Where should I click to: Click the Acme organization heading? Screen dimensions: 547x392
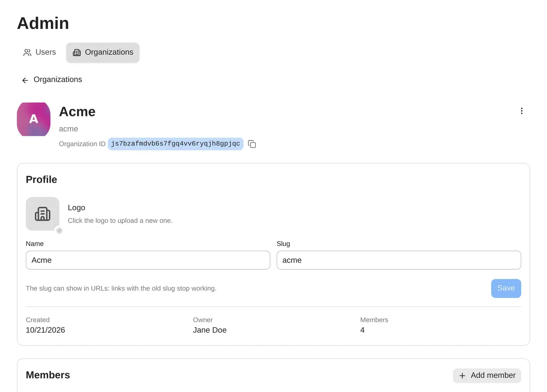point(77,112)
